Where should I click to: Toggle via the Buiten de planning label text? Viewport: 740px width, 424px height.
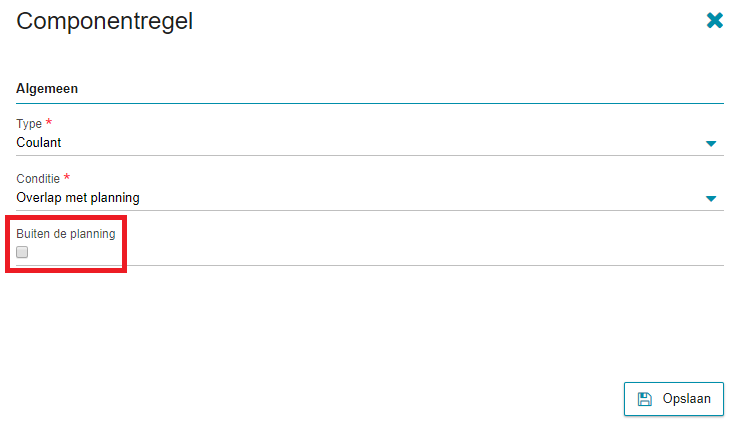66,234
